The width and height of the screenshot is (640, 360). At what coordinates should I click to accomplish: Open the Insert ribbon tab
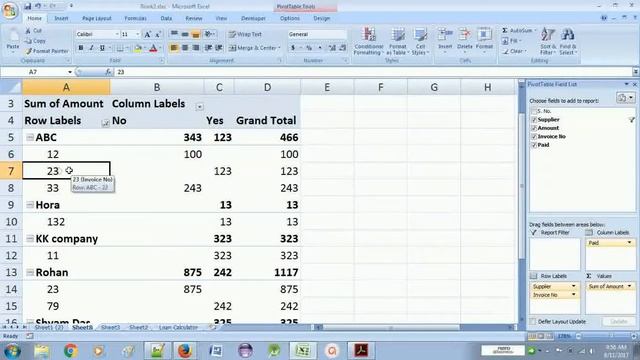point(61,18)
